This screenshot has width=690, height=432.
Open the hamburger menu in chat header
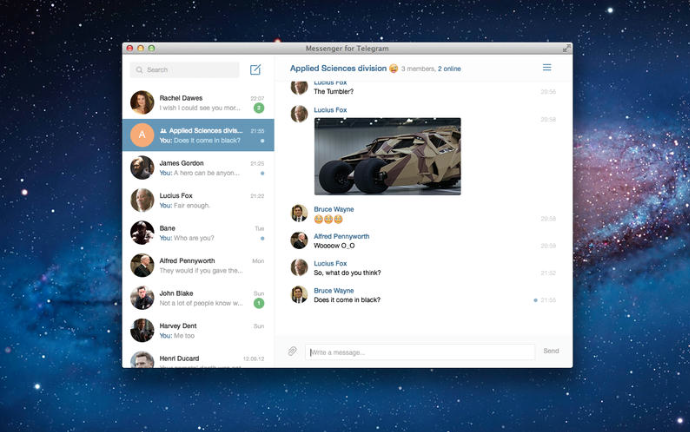[x=547, y=67]
